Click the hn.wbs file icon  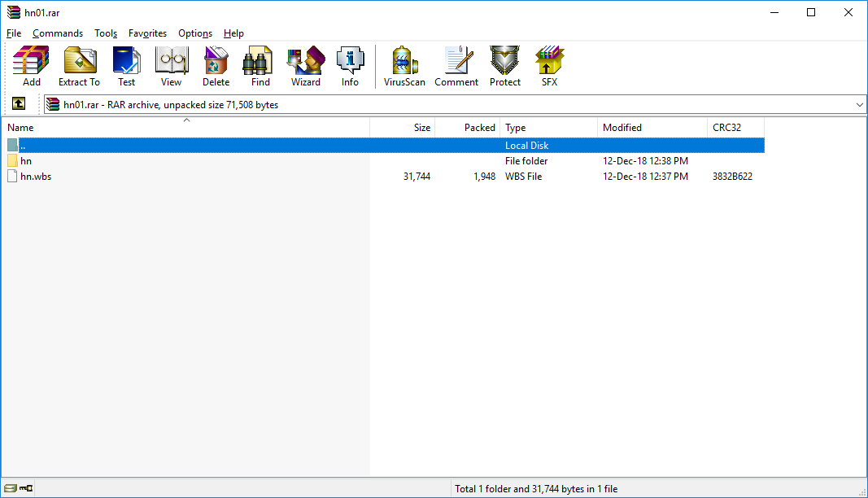click(12, 176)
